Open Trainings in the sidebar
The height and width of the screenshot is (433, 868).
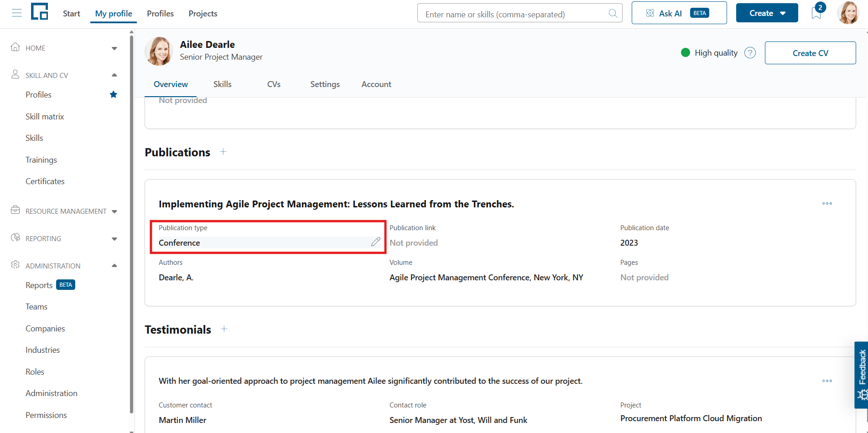click(x=41, y=160)
